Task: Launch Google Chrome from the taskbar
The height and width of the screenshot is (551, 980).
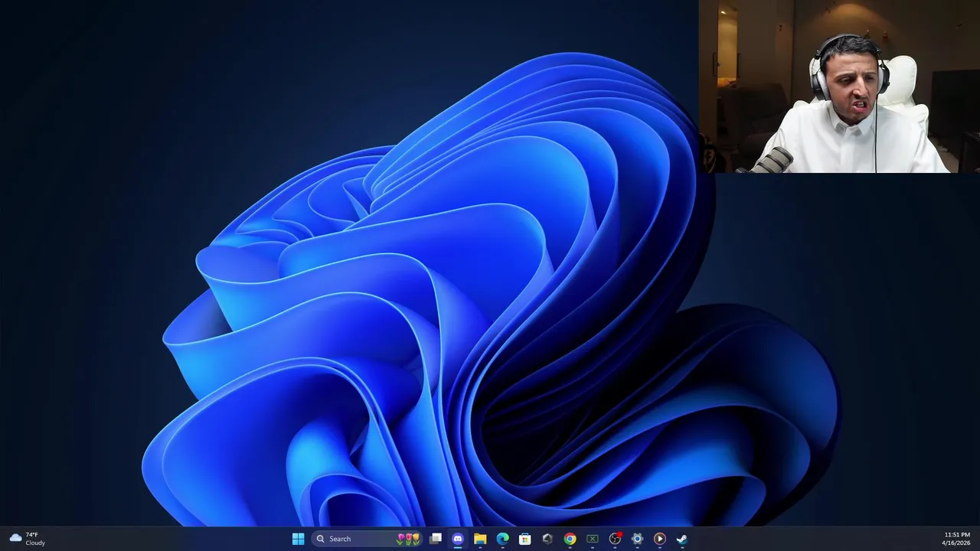Action: click(570, 539)
